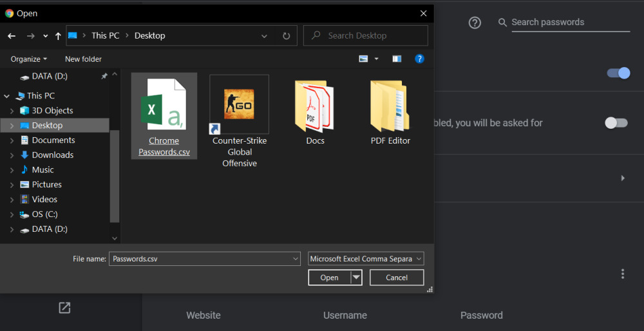Screen dimensions: 644x331
Task: Cancel the file dialog
Action: (x=396, y=278)
